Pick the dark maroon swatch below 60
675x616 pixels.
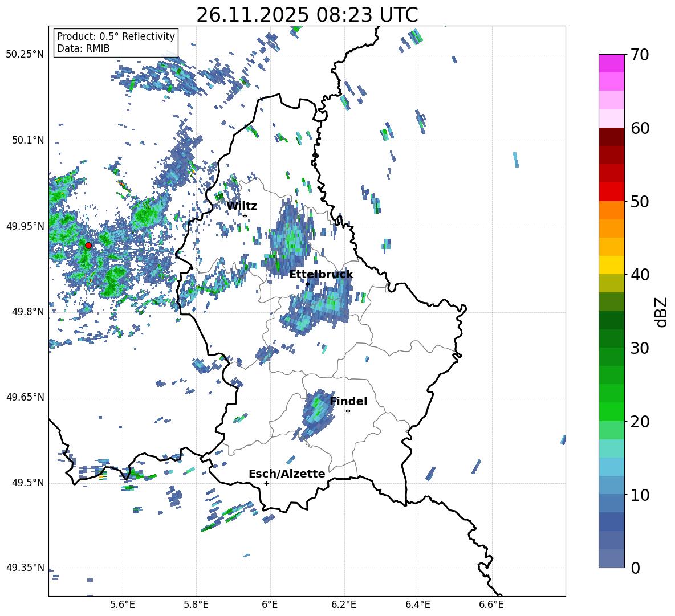click(x=612, y=137)
